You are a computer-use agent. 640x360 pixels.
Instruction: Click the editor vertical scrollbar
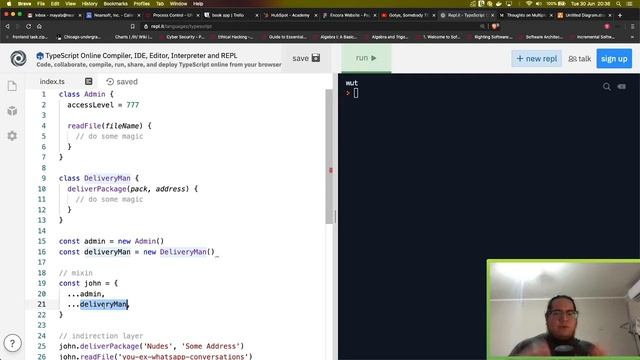coord(329,157)
